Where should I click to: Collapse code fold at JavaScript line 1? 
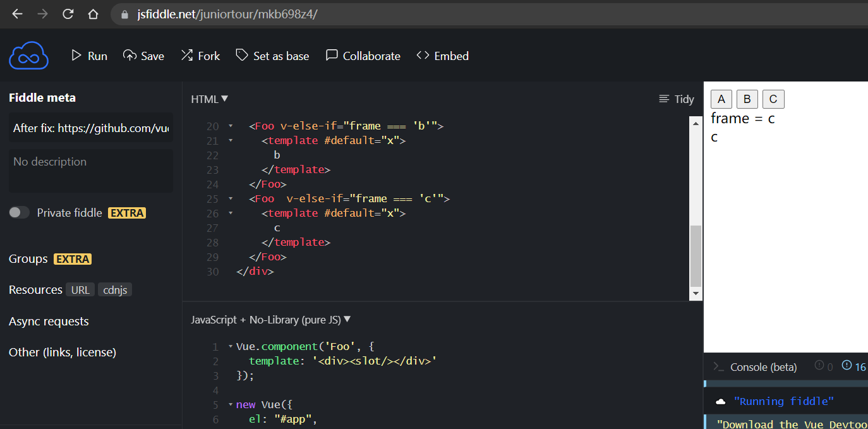click(x=231, y=347)
